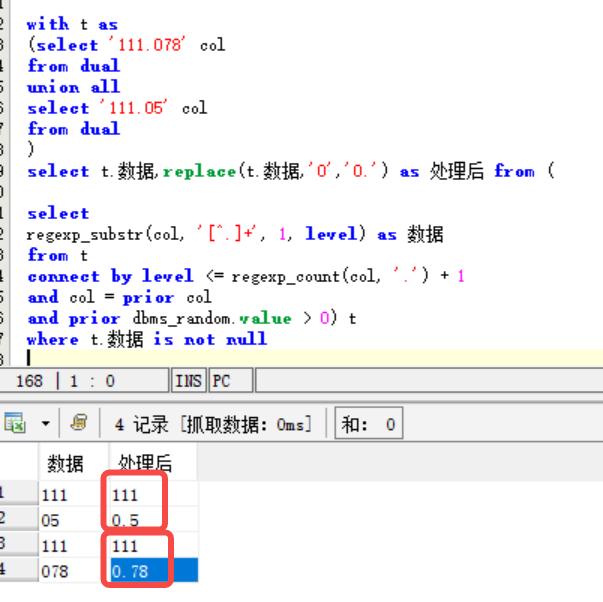Click the 'where t.数据 is not null' line
The width and height of the screenshot is (603, 602).
147,339
